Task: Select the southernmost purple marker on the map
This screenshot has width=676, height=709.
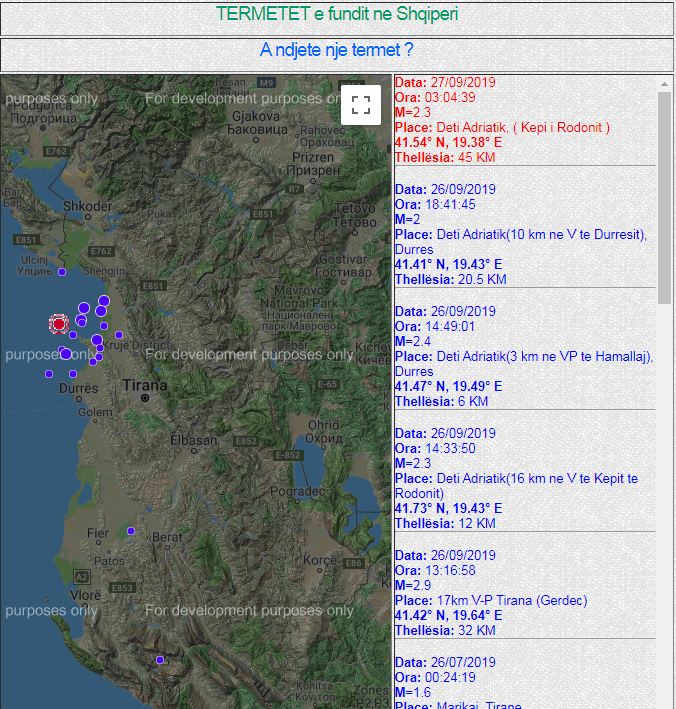Action: (x=159, y=660)
